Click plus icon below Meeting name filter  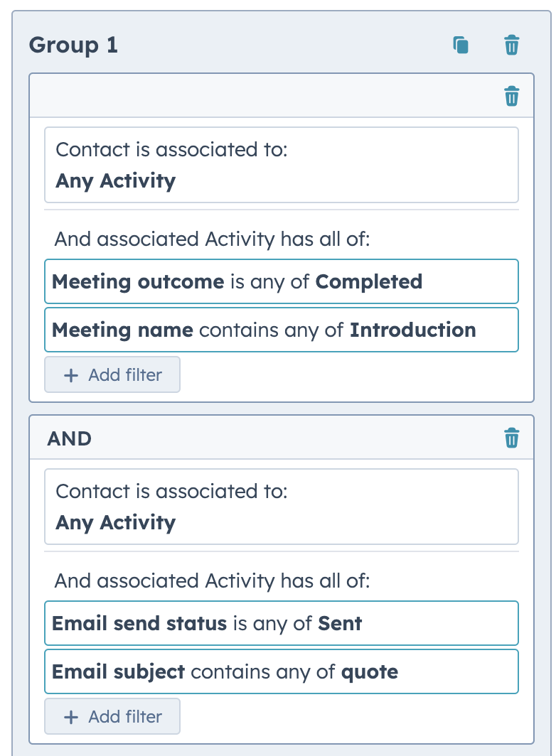[x=70, y=375]
